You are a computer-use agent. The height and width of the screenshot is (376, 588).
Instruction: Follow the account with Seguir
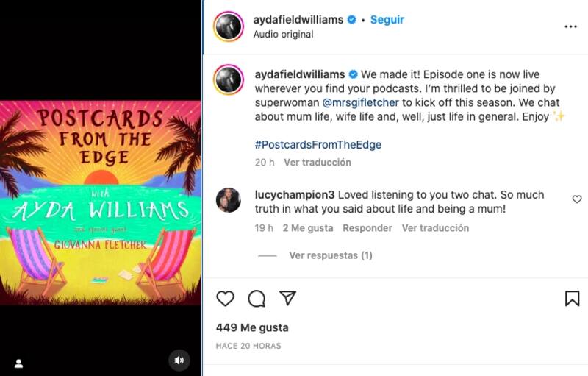tap(387, 20)
